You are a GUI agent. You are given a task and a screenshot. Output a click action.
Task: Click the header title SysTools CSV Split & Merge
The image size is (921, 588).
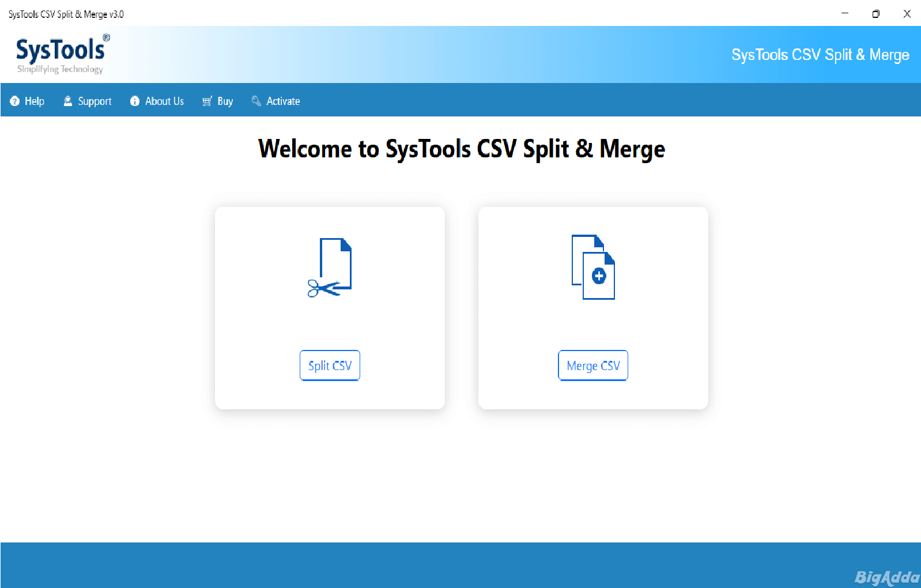point(820,55)
